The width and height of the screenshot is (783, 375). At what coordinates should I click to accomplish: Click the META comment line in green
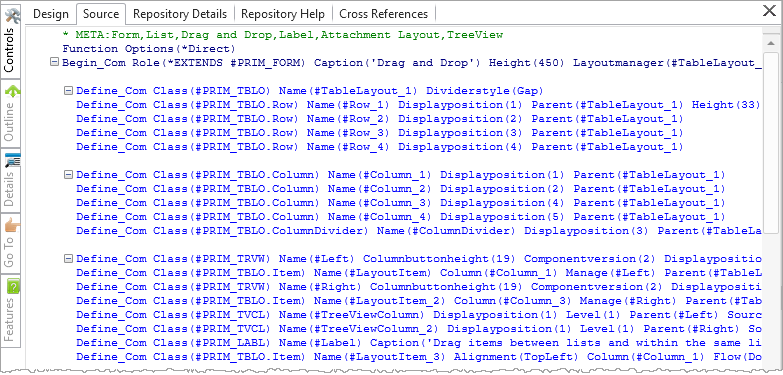(x=283, y=35)
